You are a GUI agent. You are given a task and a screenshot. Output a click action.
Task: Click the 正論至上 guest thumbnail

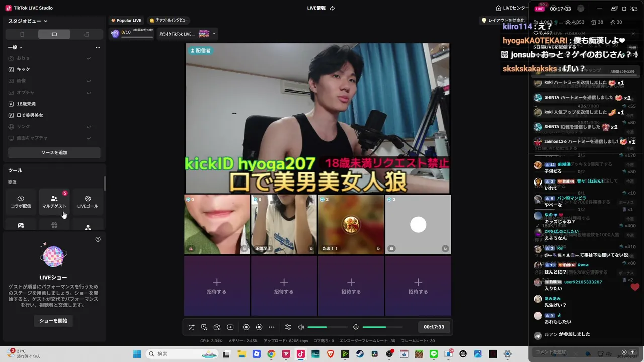click(x=284, y=224)
